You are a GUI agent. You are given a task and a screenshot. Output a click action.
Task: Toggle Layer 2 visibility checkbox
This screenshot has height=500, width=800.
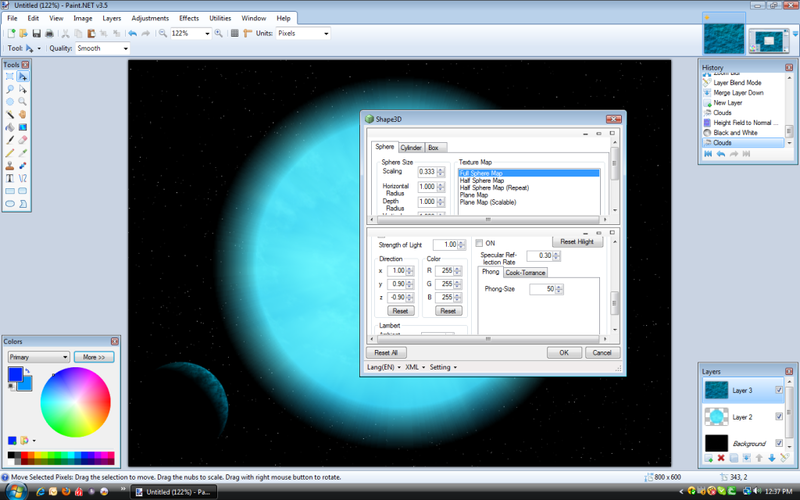tap(779, 416)
